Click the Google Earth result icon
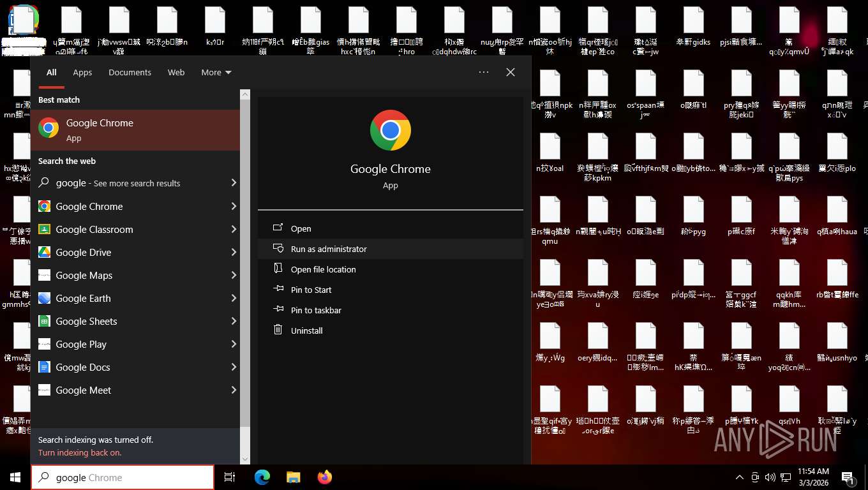 point(44,299)
